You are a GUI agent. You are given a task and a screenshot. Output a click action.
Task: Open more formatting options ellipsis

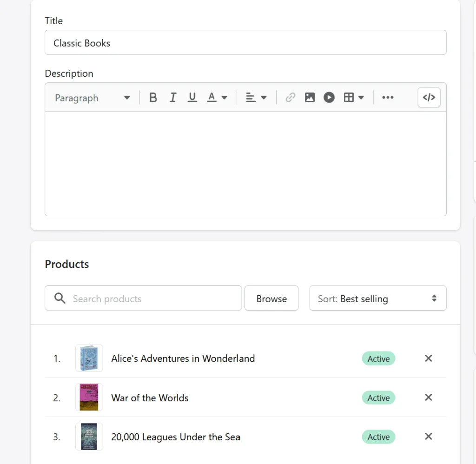click(x=388, y=98)
